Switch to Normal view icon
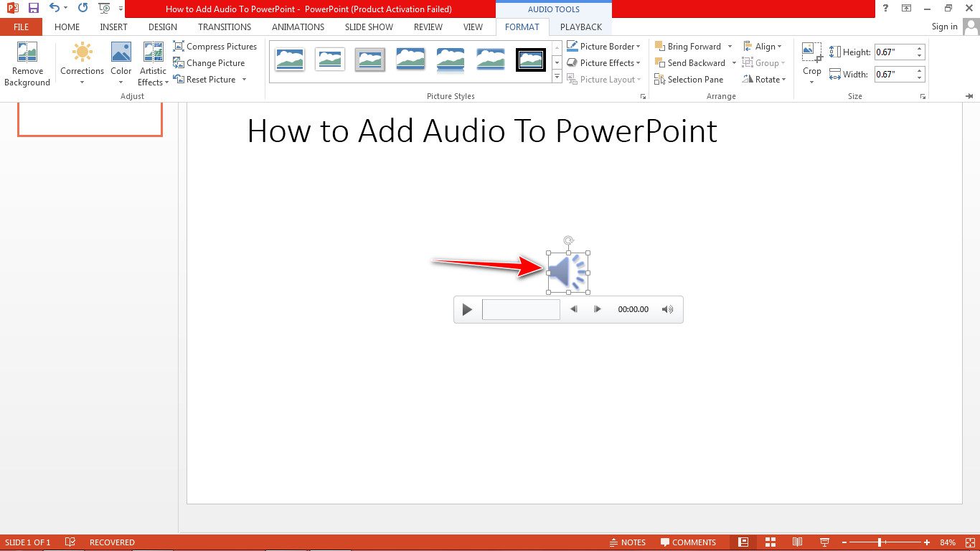 743,542
